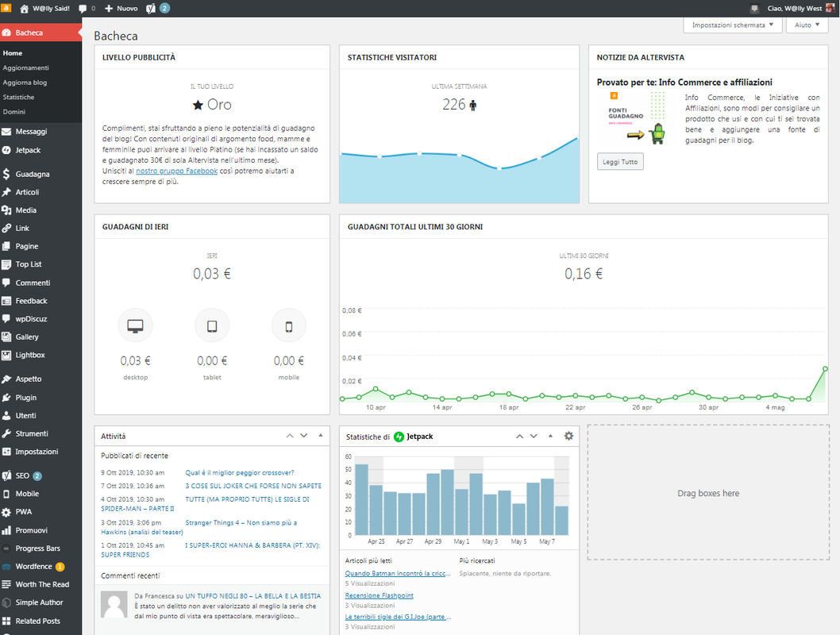The width and height of the screenshot is (840, 635).
Task: Open Recensione Flashpoint article link
Action: [x=380, y=595]
